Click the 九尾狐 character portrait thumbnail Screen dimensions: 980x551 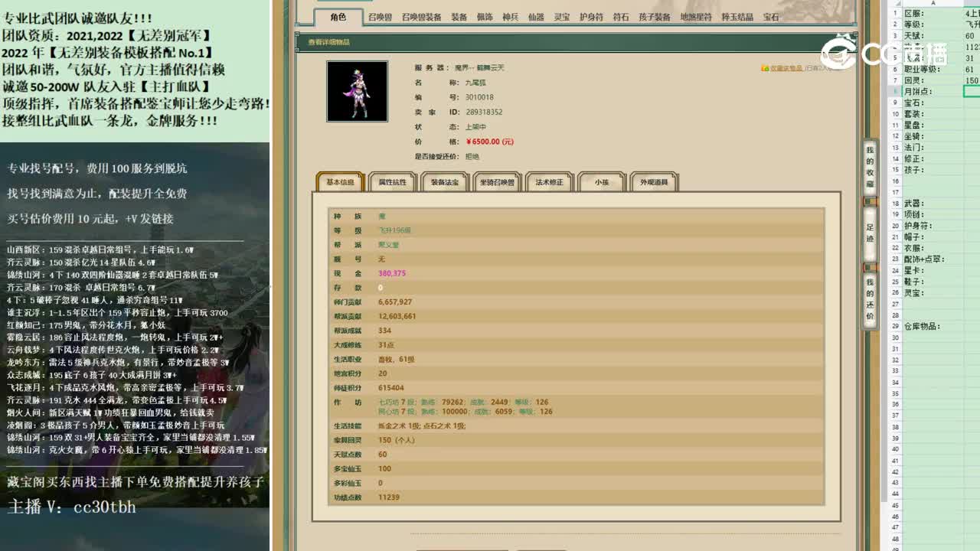(358, 92)
